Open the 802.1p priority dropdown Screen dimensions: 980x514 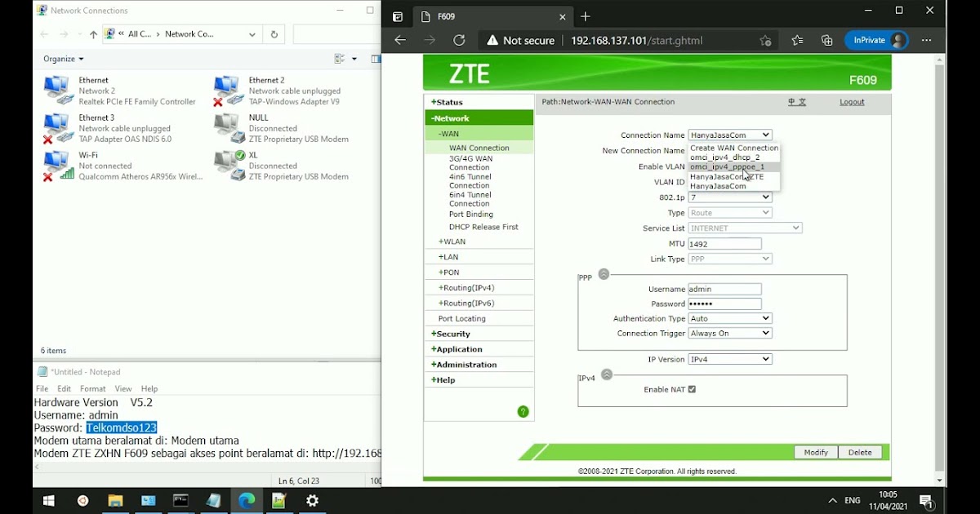730,197
